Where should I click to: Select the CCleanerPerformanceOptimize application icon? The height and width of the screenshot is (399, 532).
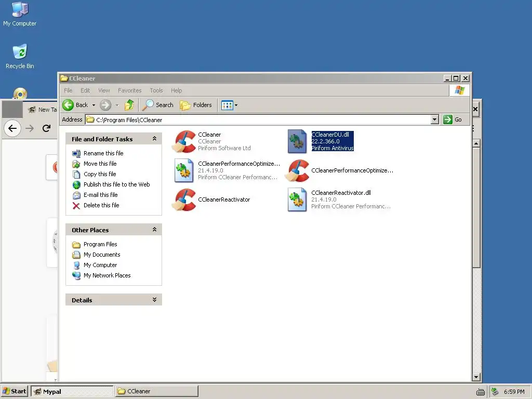coord(297,170)
